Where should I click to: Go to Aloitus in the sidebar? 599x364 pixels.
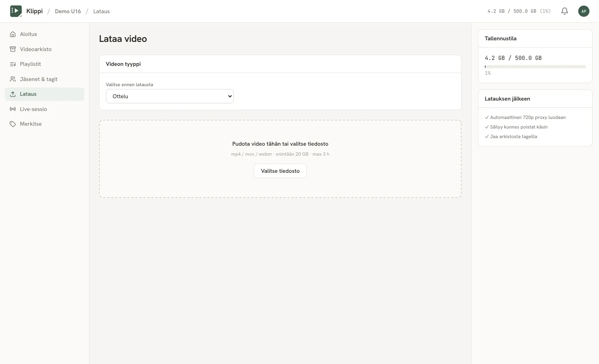(x=44, y=34)
